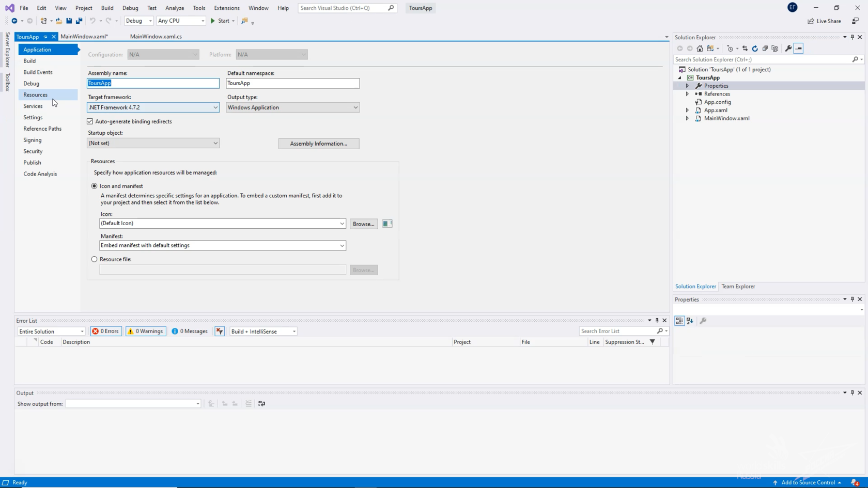Image resolution: width=868 pixels, height=488 pixels.
Task: Click the user account avatar in title bar
Action: 792,7
